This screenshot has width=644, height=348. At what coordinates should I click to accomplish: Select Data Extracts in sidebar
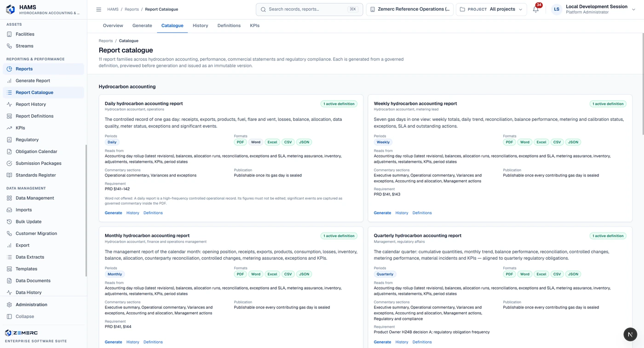(44, 257)
